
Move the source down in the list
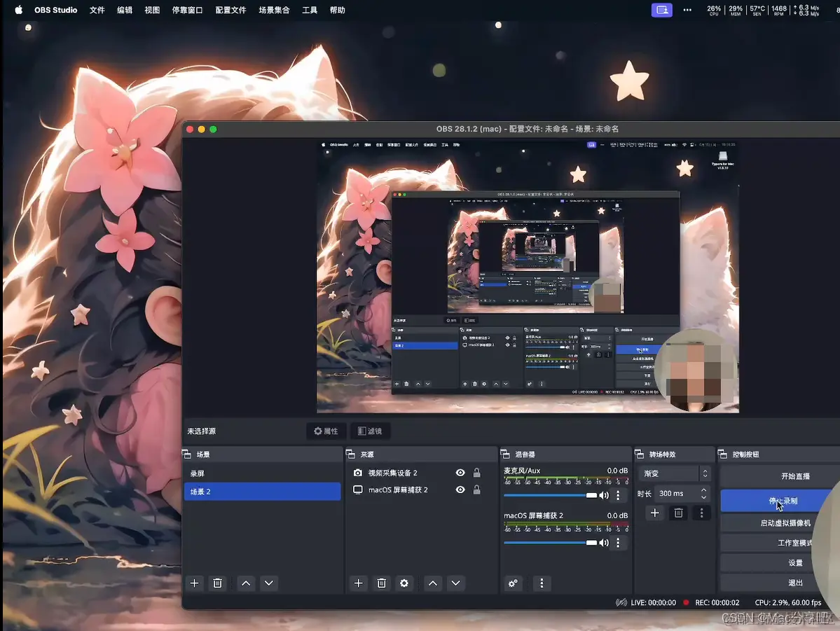tap(456, 583)
